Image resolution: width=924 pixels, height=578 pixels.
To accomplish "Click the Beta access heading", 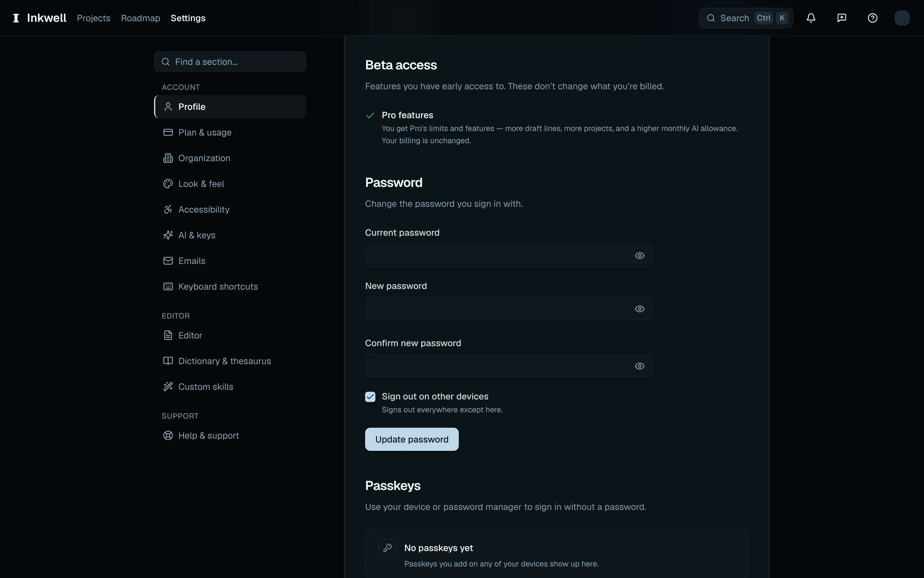I will pyautogui.click(x=401, y=65).
